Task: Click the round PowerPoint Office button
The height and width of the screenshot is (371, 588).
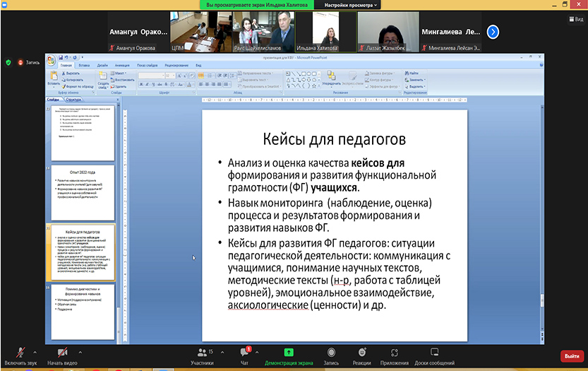Action: click(52, 62)
